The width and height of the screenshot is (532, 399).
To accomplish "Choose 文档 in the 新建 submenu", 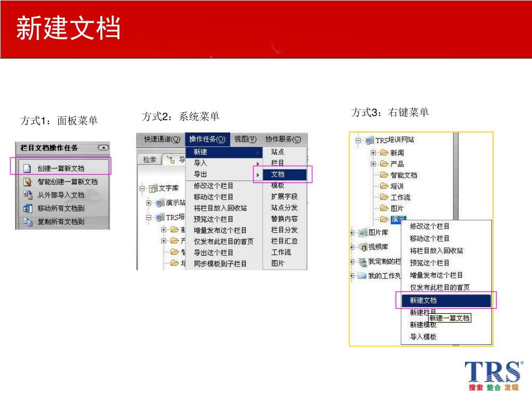I will (285, 175).
